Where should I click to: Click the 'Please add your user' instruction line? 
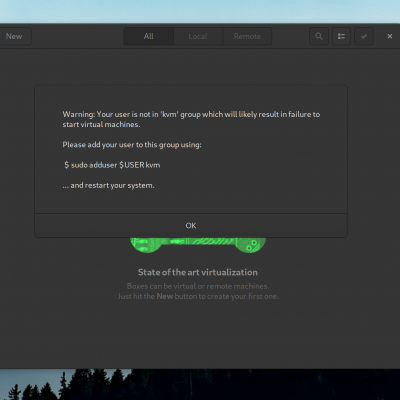(132, 145)
